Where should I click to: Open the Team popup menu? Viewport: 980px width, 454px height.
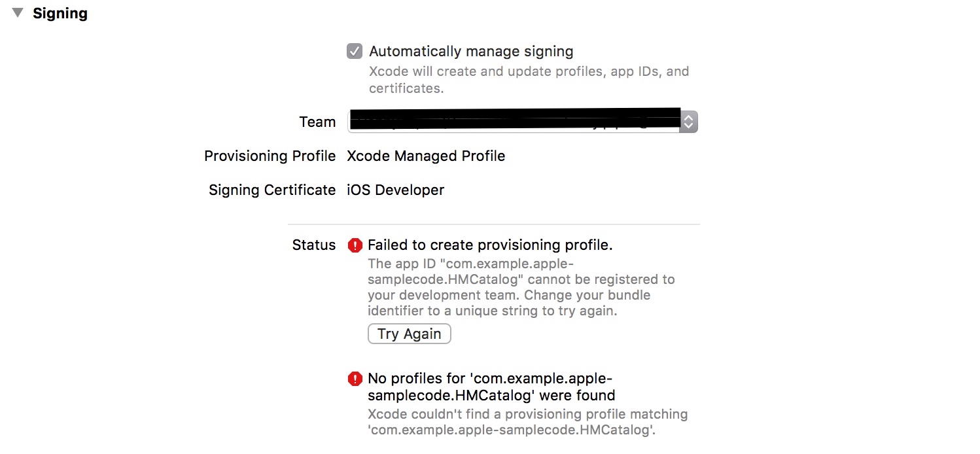523,122
